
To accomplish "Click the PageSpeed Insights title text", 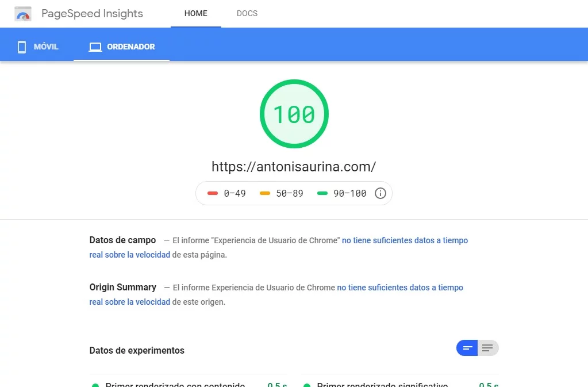I will (92, 13).
